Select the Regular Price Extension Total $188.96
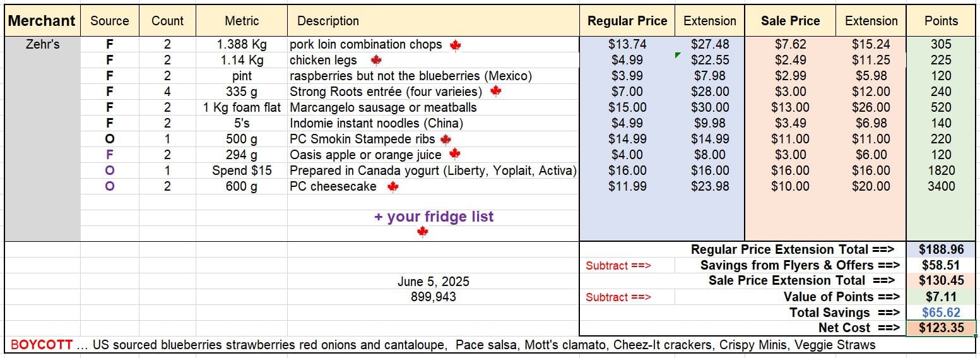This screenshot has height=358, width=980. click(941, 249)
